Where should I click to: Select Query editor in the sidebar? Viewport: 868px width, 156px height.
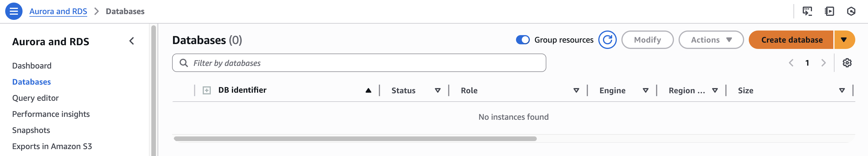(36, 98)
